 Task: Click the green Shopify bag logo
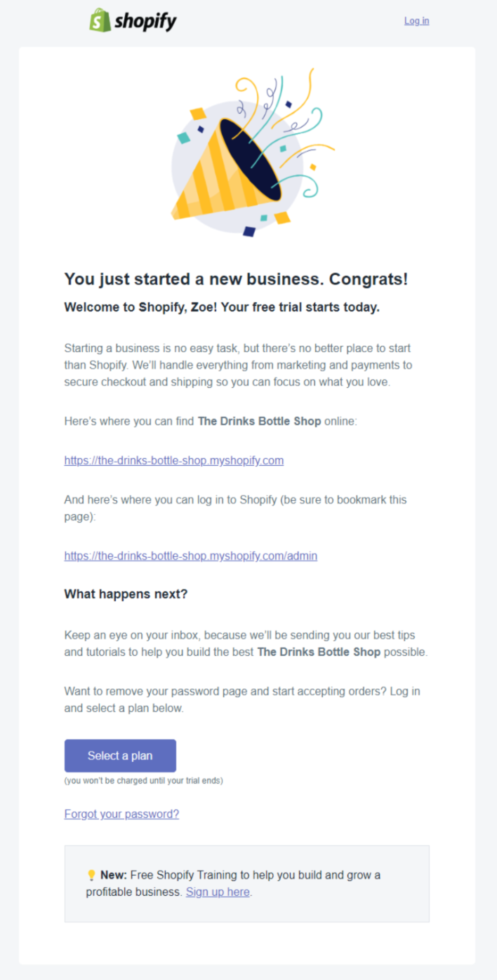click(x=99, y=20)
